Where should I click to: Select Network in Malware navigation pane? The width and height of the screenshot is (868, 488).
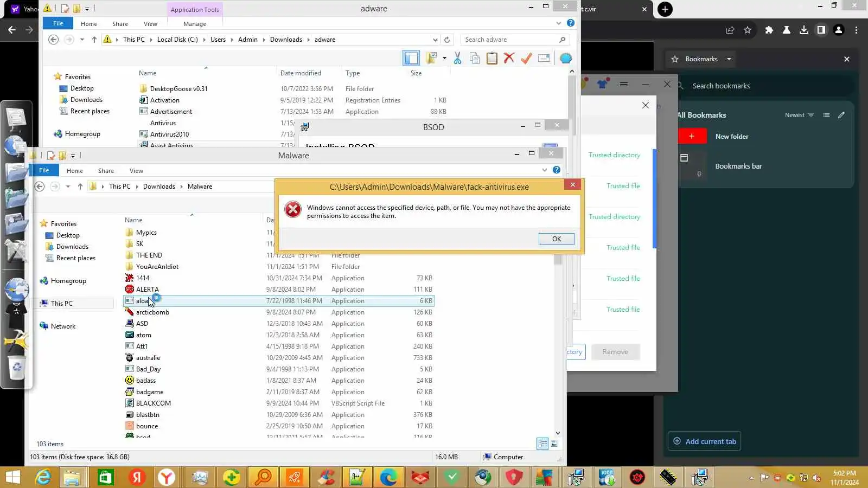63,326
